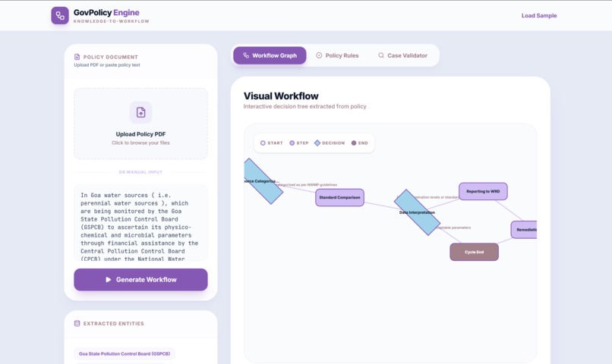Open the Workflow Graph tab

(270, 55)
